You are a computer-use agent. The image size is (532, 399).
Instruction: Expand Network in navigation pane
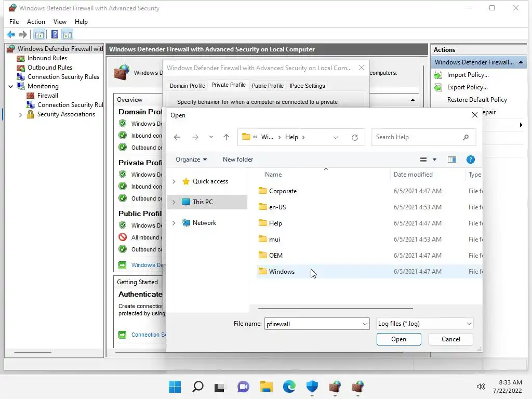[x=174, y=223]
